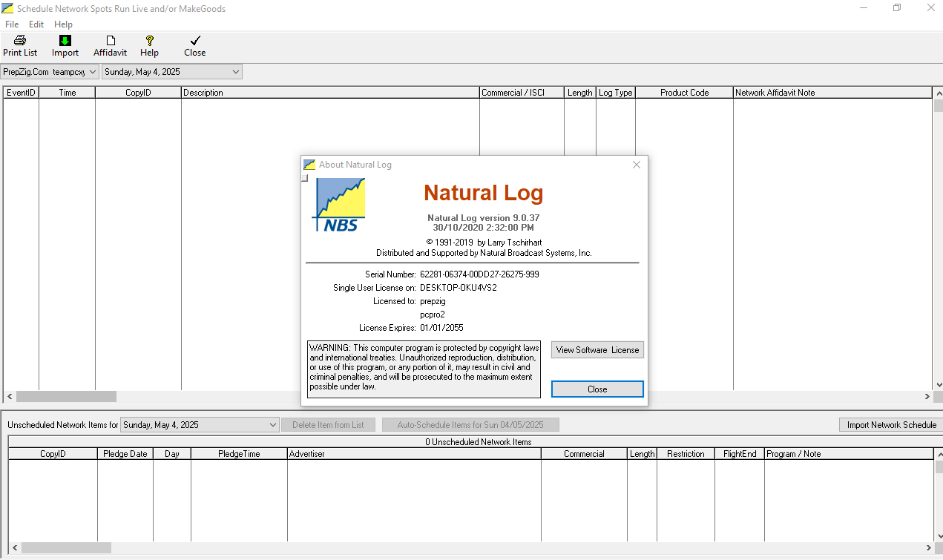Click the Import green arrow icon

tap(65, 40)
